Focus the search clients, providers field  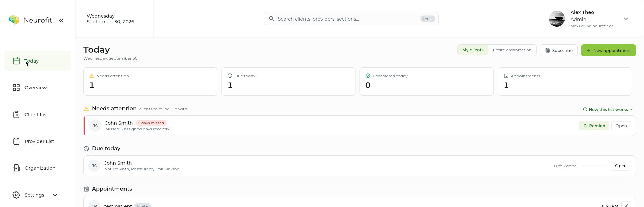click(x=351, y=19)
